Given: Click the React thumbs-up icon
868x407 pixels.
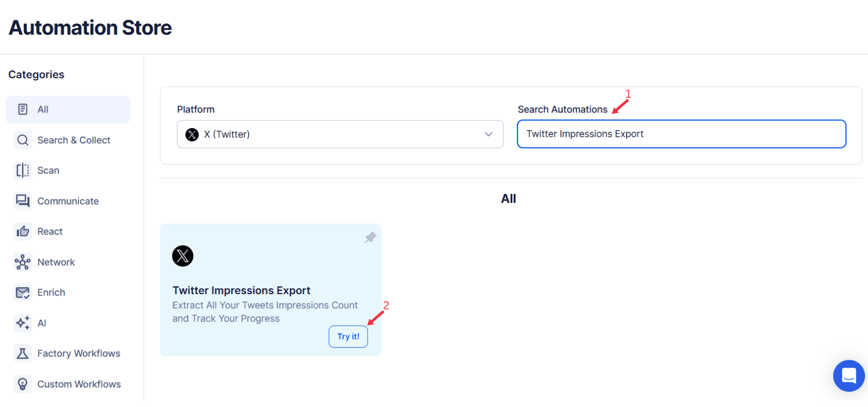Looking at the screenshot, I should pos(23,231).
